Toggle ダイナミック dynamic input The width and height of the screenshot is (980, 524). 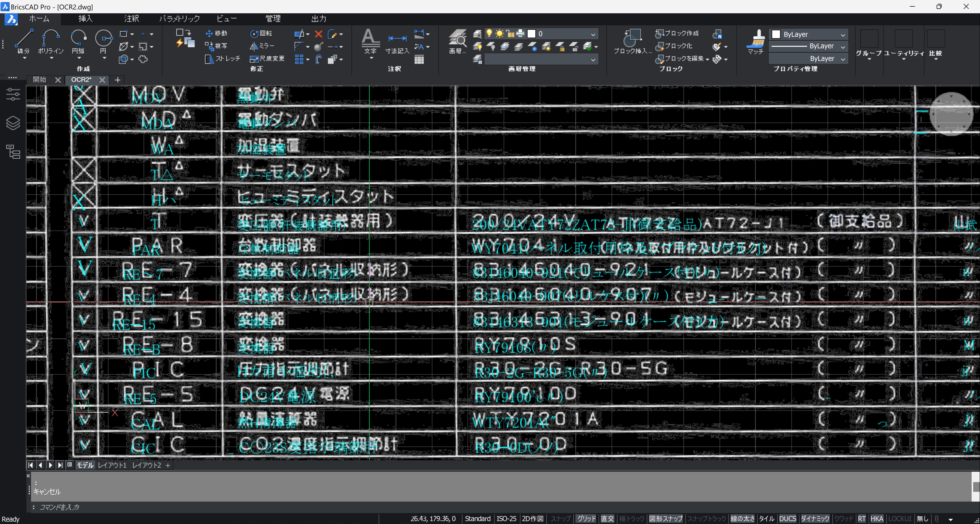[x=815, y=519]
